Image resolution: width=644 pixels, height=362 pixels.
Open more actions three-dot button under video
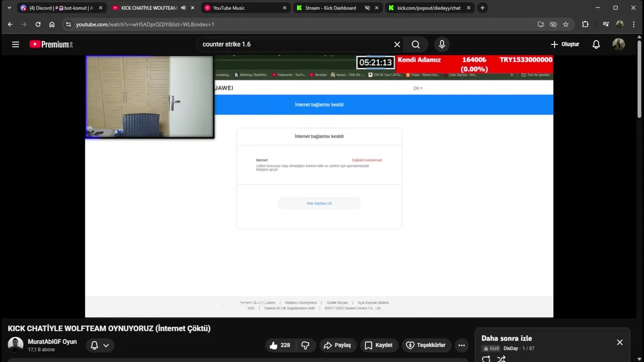(x=461, y=345)
